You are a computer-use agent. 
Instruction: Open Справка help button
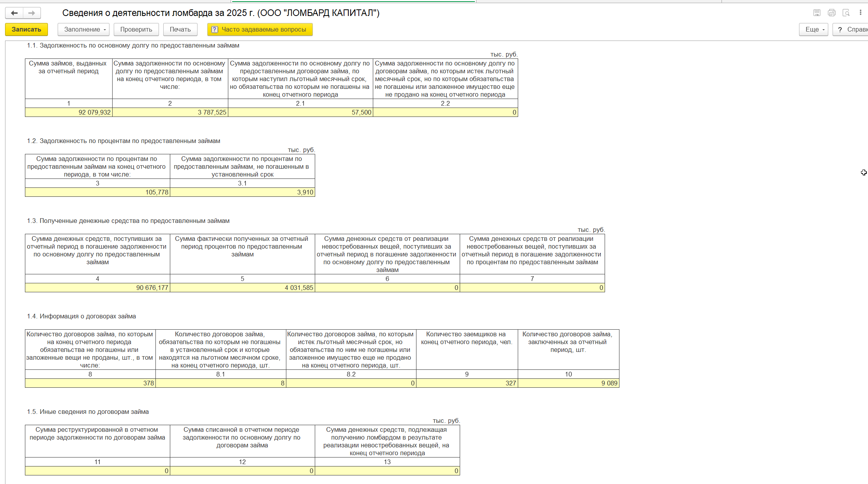pos(851,30)
